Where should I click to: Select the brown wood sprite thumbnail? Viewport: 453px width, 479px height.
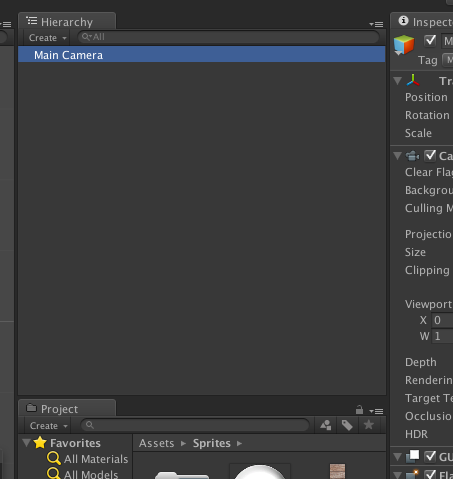click(337, 471)
